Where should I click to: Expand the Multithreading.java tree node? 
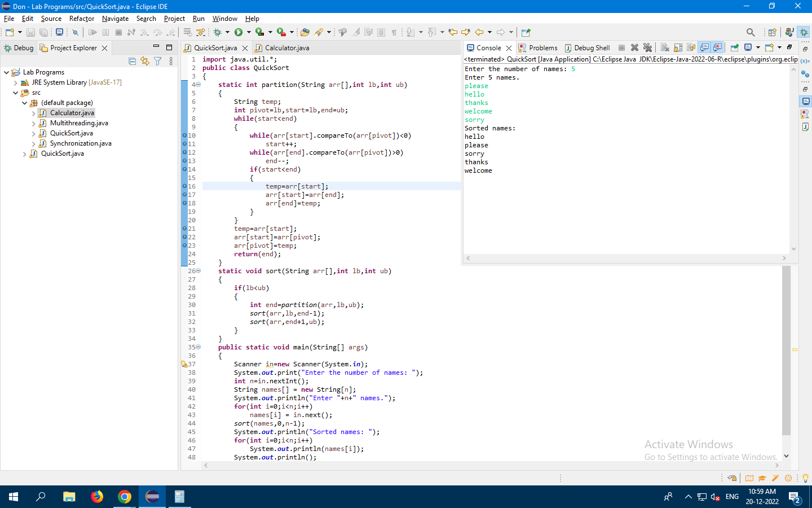click(33, 123)
